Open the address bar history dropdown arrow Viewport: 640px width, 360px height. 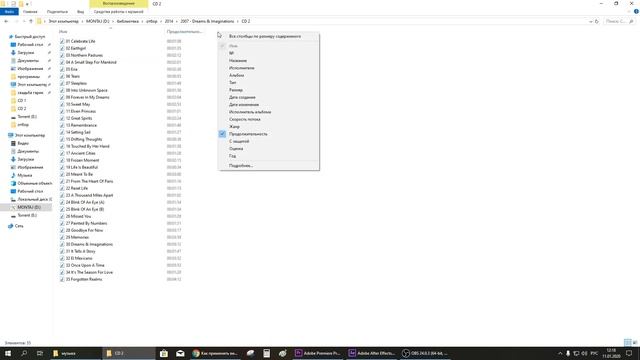tap(590, 21)
